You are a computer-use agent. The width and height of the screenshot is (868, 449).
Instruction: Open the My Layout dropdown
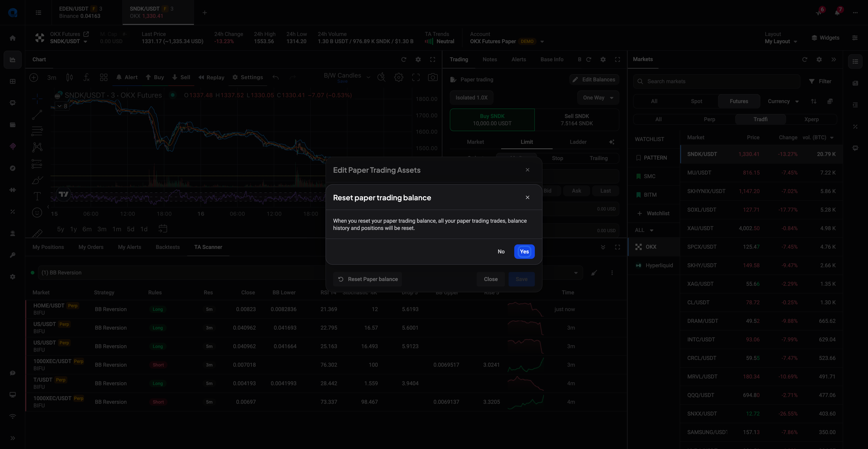click(781, 41)
